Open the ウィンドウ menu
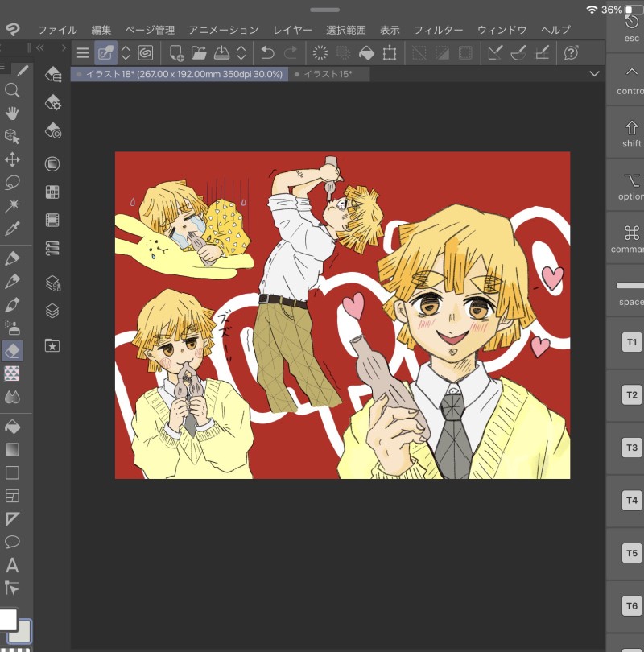The height and width of the screenshot is (652, 644). coord(502,30)
